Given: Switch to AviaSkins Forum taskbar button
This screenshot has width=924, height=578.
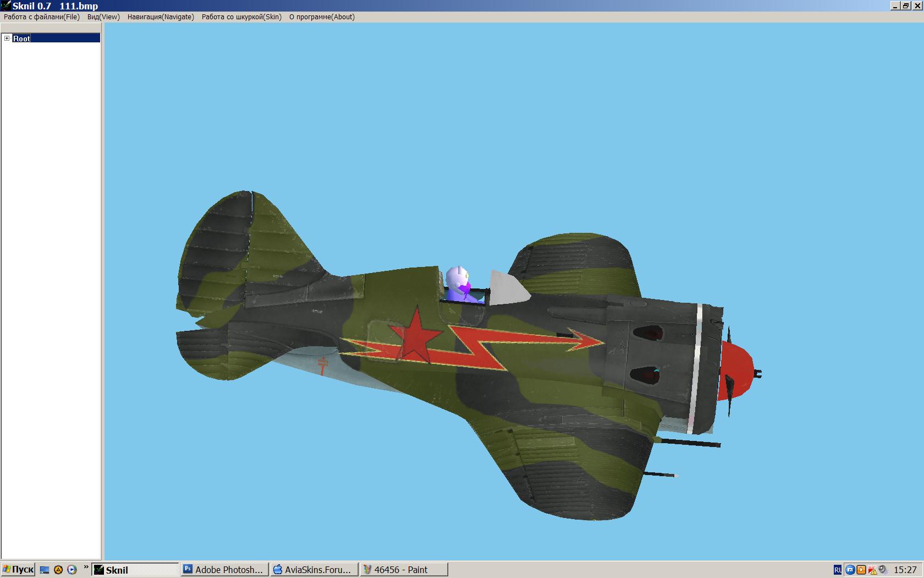Looking at the screenshot, I should pos(313,570).
